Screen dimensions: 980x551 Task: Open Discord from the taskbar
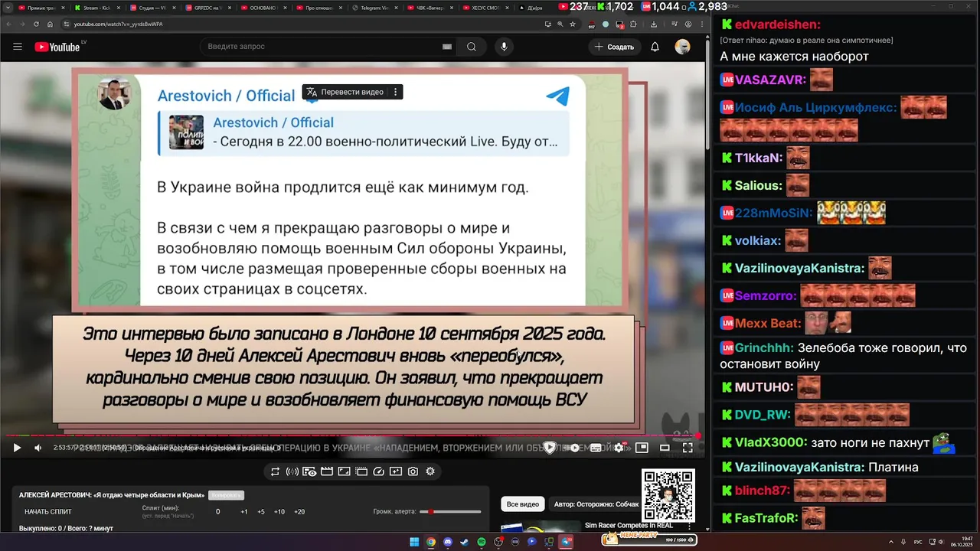coord(448,542)
